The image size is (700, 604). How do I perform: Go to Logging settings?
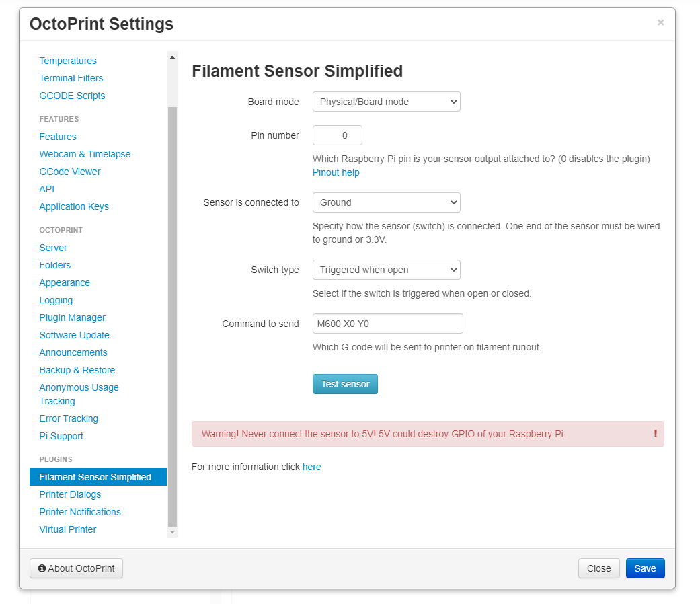pos(56,300)
